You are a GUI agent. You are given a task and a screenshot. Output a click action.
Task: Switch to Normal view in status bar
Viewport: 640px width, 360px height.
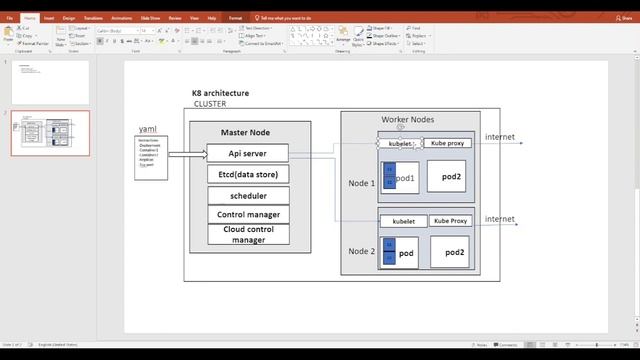(530, 345)
